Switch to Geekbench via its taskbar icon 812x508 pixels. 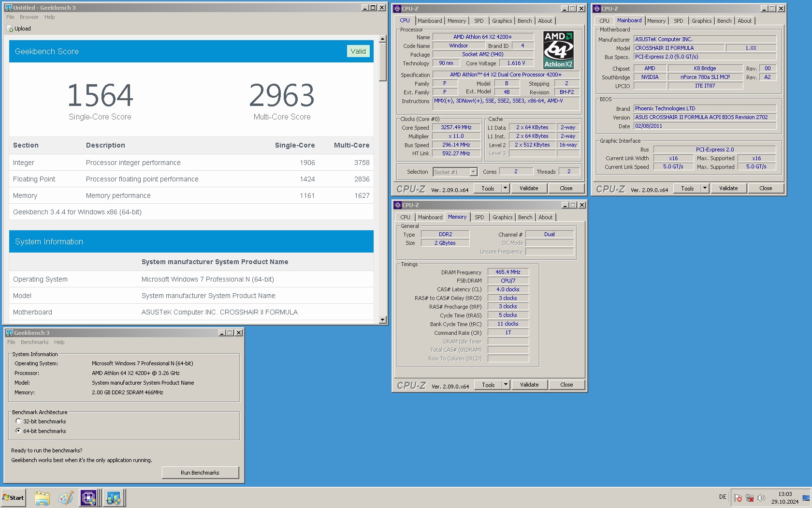tap(114, 498)
